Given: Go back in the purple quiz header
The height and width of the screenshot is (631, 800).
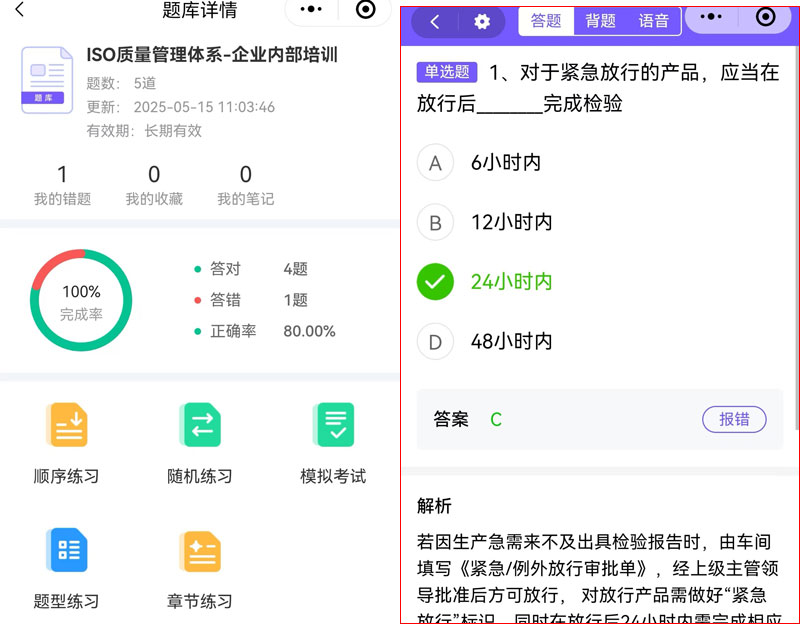Looking at the screenshot, I should (x=435, y=22).
